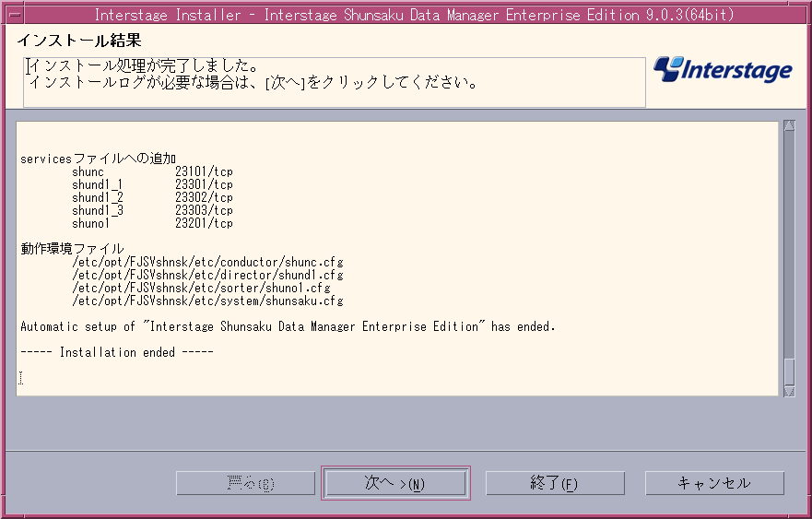This screenshot has height=519, width=812.
Task: Click the log scrollbar up arrow
Action: [x=789, y=125]
